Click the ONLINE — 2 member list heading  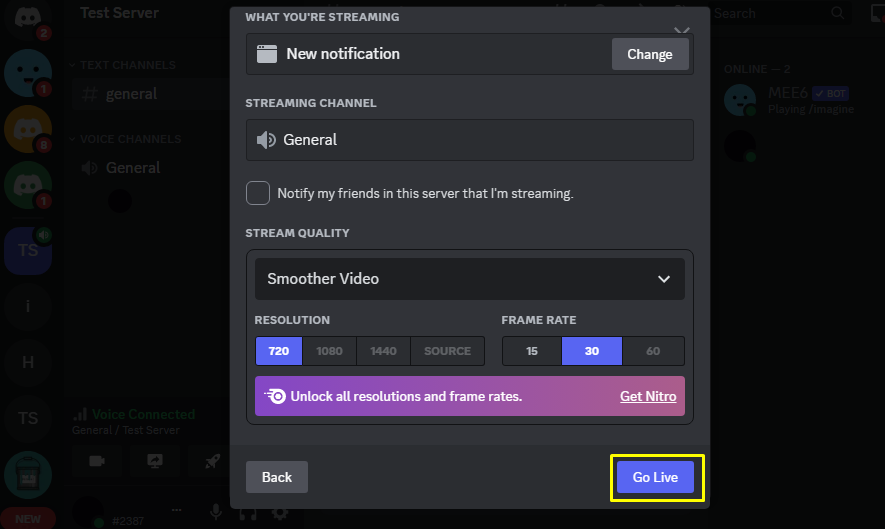(x=757, y=69)
